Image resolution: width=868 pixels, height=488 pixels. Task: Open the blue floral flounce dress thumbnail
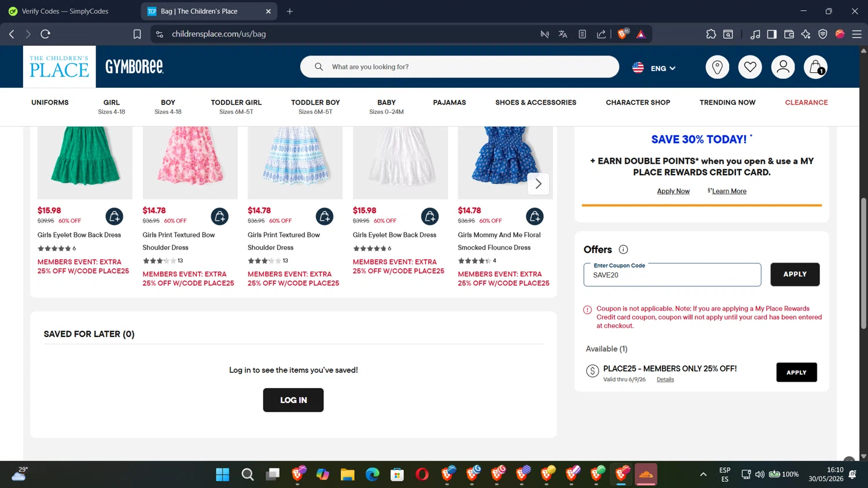coord(505,162)
